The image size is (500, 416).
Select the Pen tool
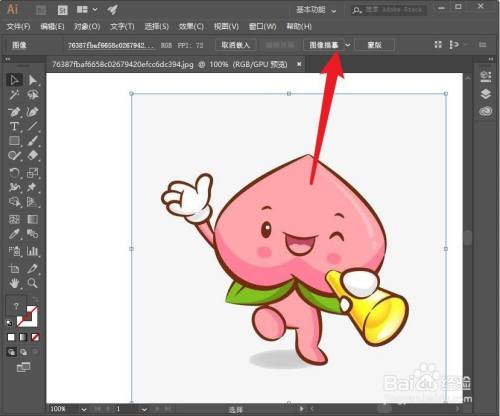(x=14, y=112)
